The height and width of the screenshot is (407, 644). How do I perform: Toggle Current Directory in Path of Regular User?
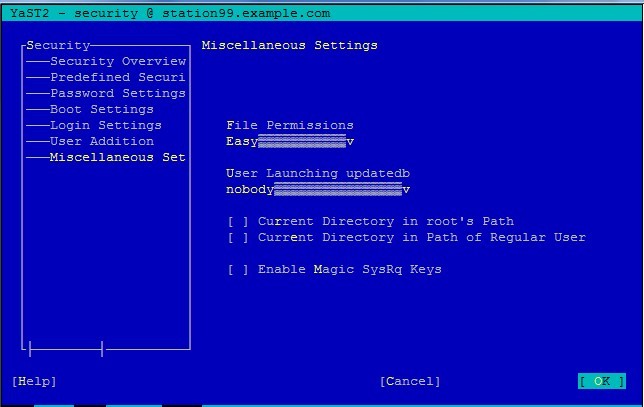point(238,237)
